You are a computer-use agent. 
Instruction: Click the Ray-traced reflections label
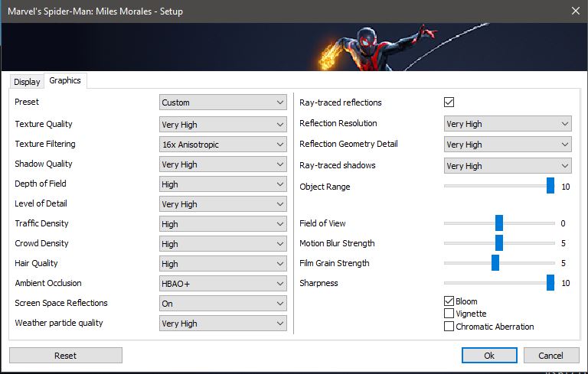coord(340,102)
